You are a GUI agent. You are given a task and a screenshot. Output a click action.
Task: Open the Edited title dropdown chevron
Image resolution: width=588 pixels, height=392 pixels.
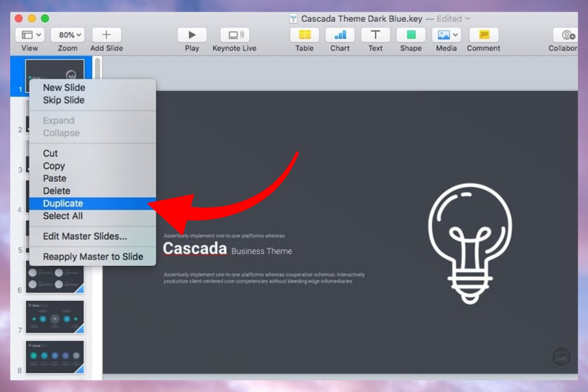[467, 19]
